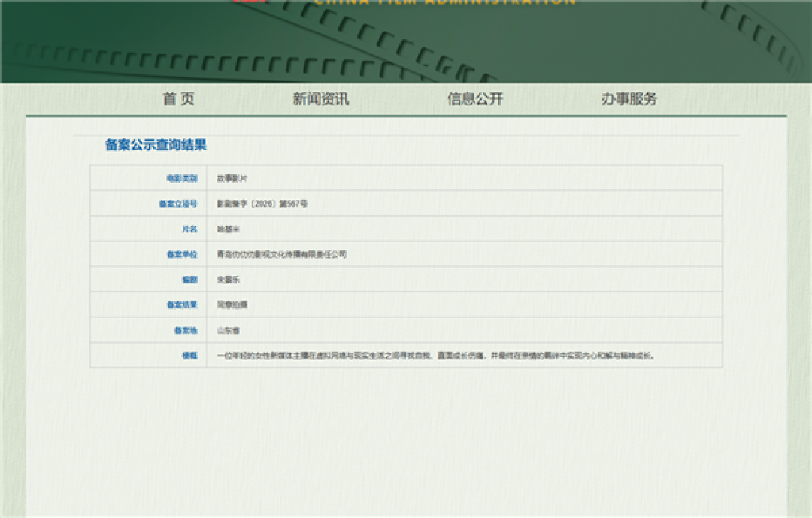Click the 编剧 row label
Viewport: 812px width, 518px height.
pos(189,280)
